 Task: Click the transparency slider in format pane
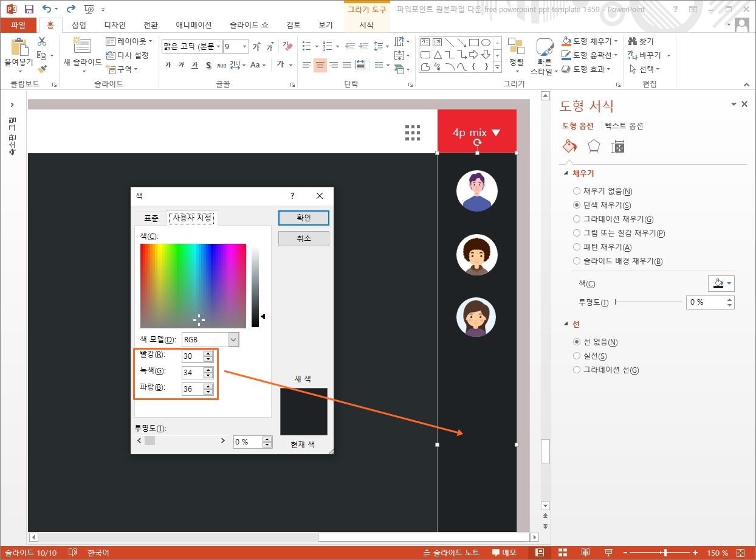(648, 302)
